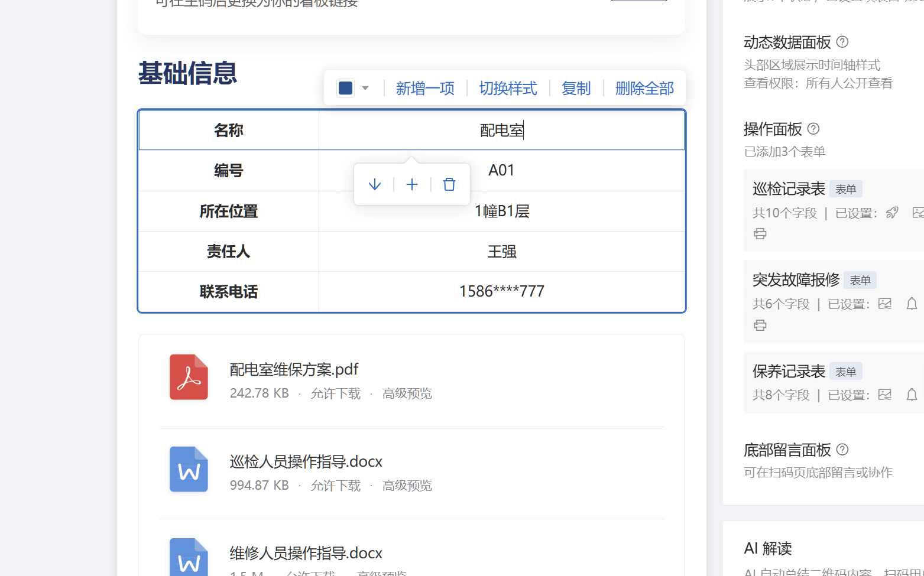The image size is (924, 576).
Task: Expand the table color dropdown arrow
Action: point(366,87)
